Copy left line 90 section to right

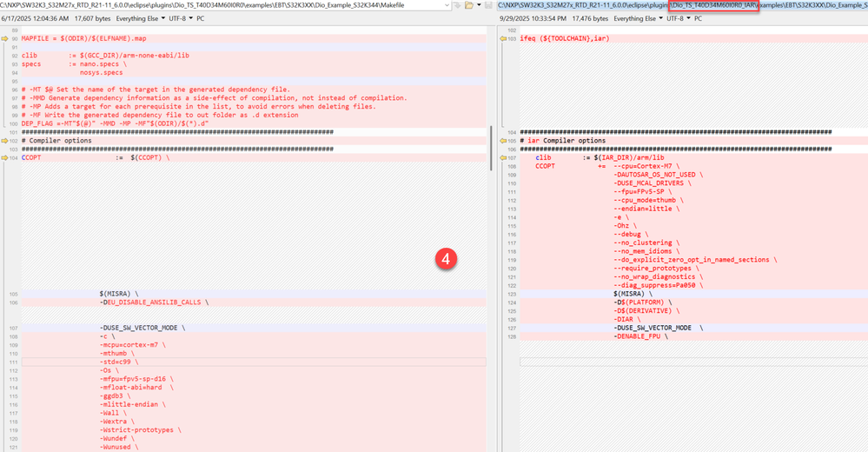pos(4,39)
